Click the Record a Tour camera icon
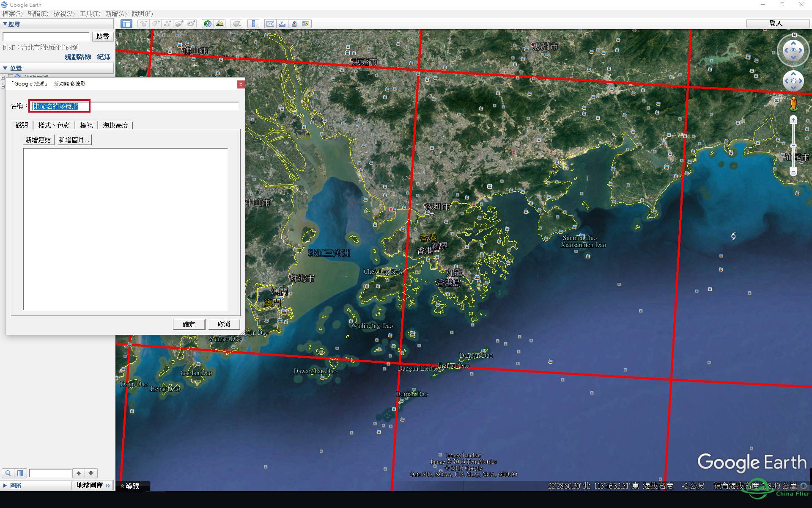 (191, 24)
